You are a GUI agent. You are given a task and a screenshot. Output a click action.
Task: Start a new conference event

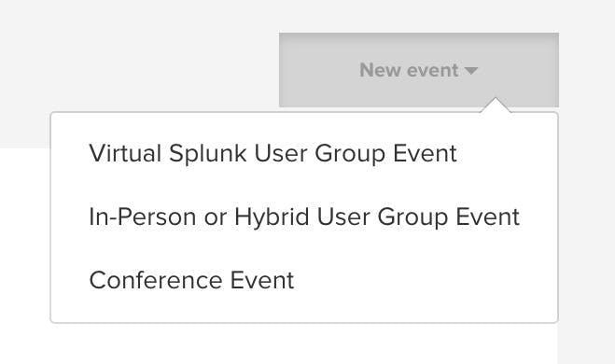coord(192,280)
